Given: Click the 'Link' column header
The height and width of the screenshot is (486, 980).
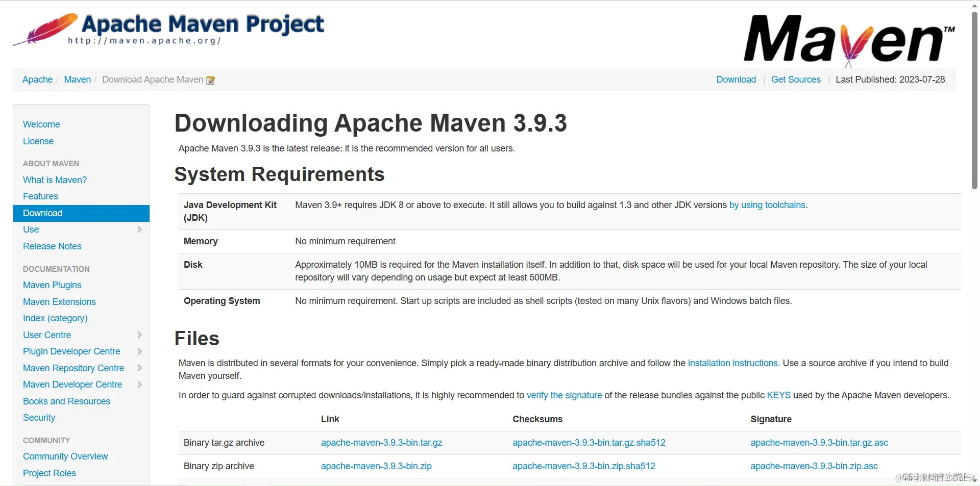Looking at the screenshot, I should [x=330, y=419].
